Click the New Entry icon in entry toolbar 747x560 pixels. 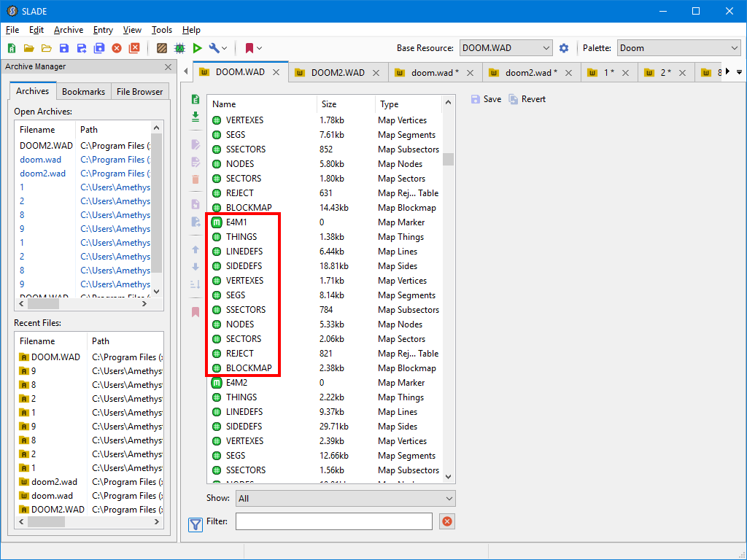click(196, 99)
